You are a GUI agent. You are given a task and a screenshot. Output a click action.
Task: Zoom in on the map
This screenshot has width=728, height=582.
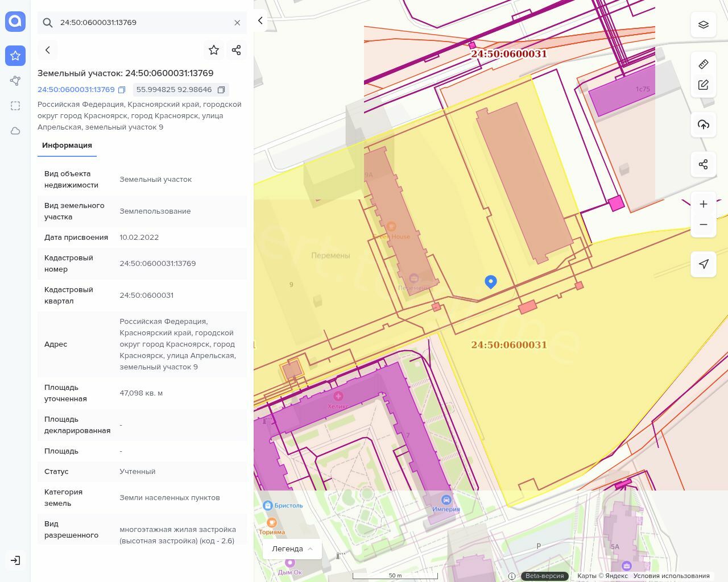coord(704,204)
